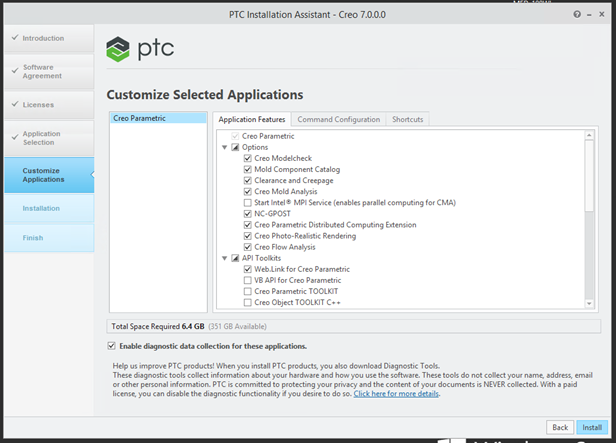Toggle the API Toolkits group checkbox
Viewport: 616px width, 443px height.
235,258
